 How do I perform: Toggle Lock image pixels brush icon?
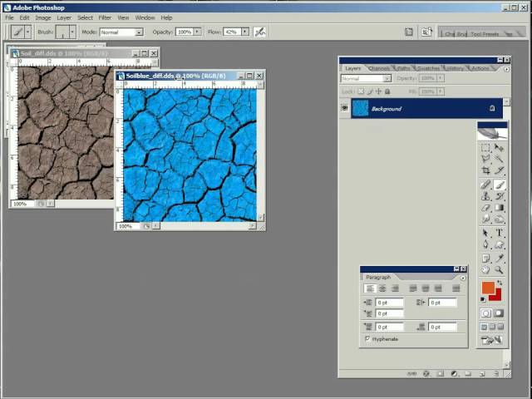[370, 91]
